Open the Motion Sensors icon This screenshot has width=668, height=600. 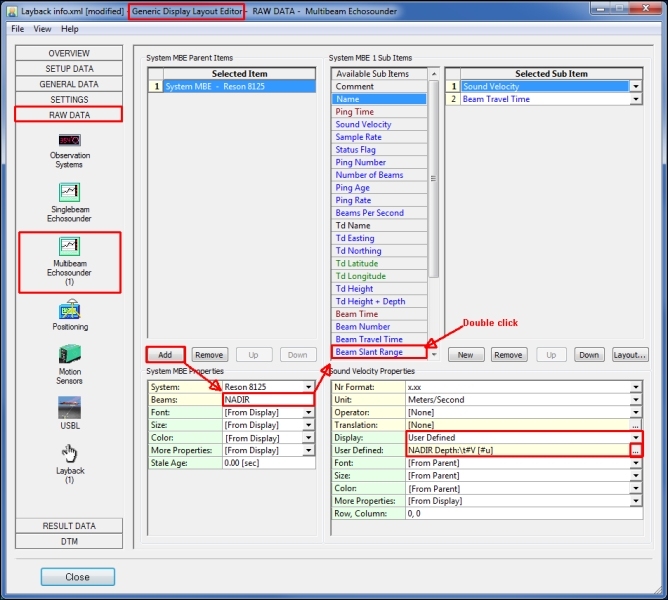69,354
